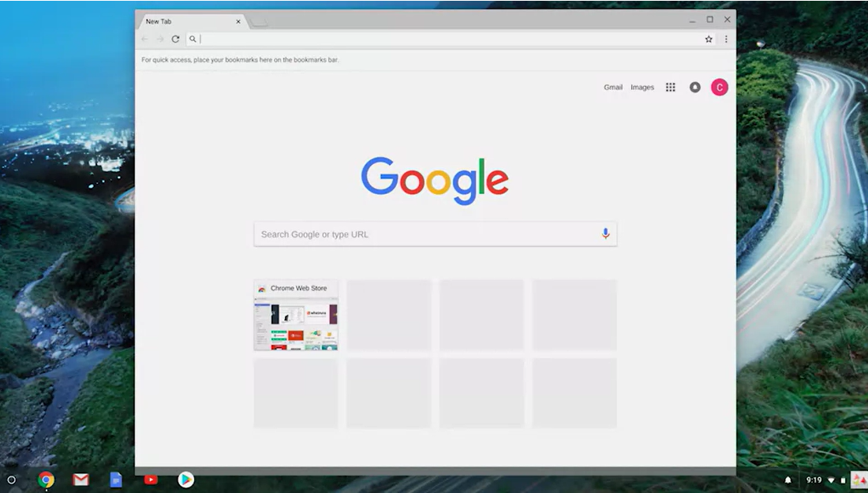Open the launcher circle on the shelf

coord(11,480)
